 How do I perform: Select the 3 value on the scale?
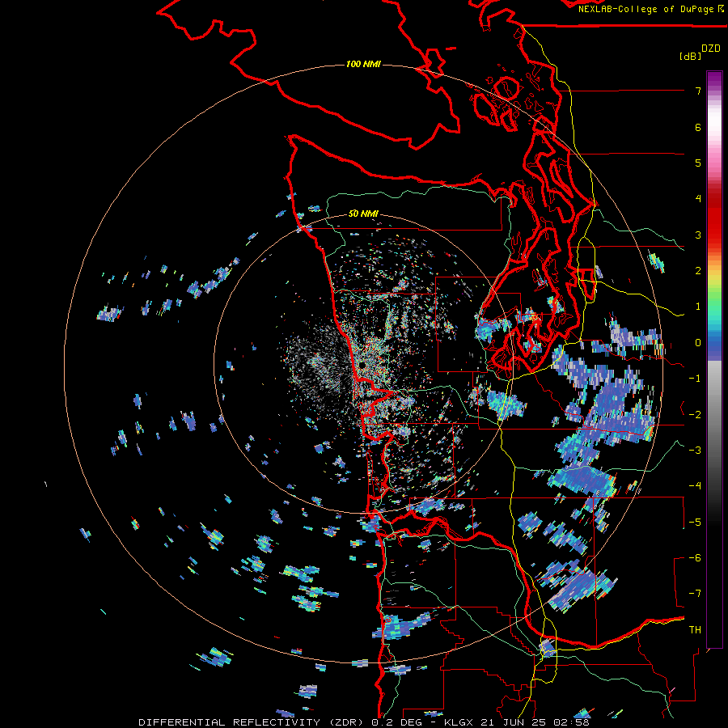click(x=698, y=235)
